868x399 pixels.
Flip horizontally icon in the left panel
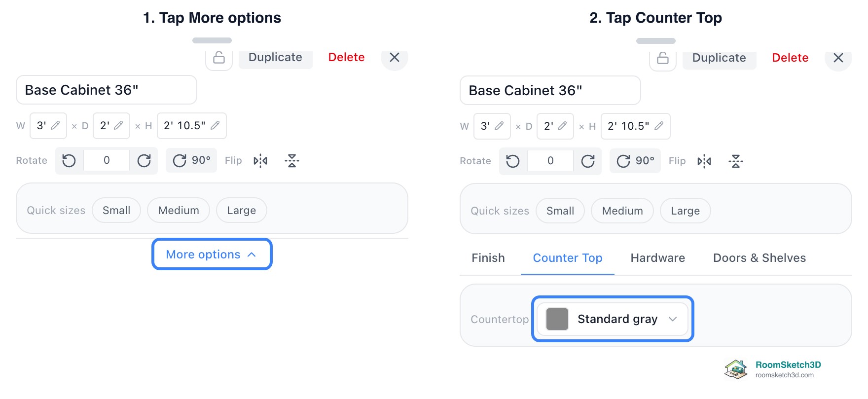click(260, 161)
